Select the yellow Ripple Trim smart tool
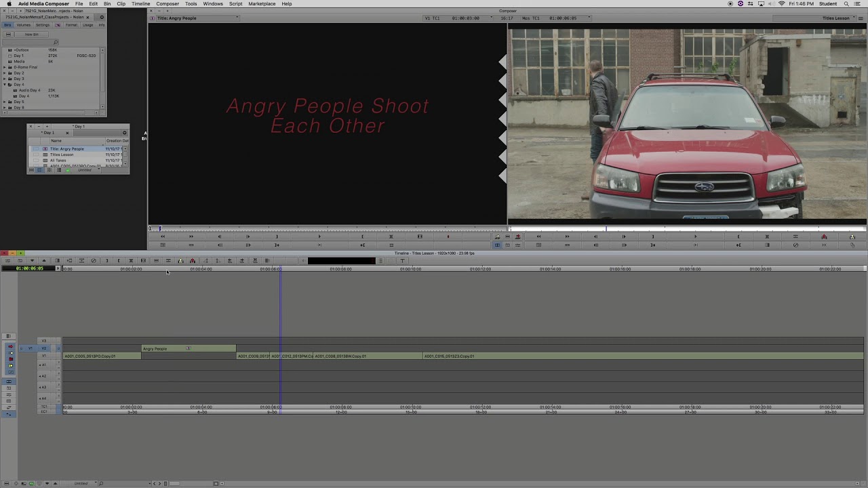The width and height of the screenshot is (868, 488). (x=11, y=365)
